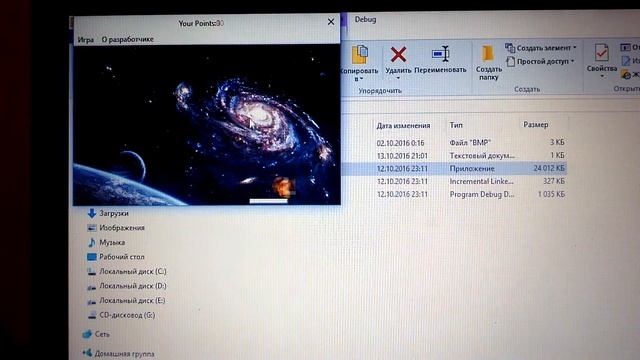Image resolution: width=640 pixels, height=360 pixels.
Task: Click the red Удалить delete icon
Action: pos(398,54)
